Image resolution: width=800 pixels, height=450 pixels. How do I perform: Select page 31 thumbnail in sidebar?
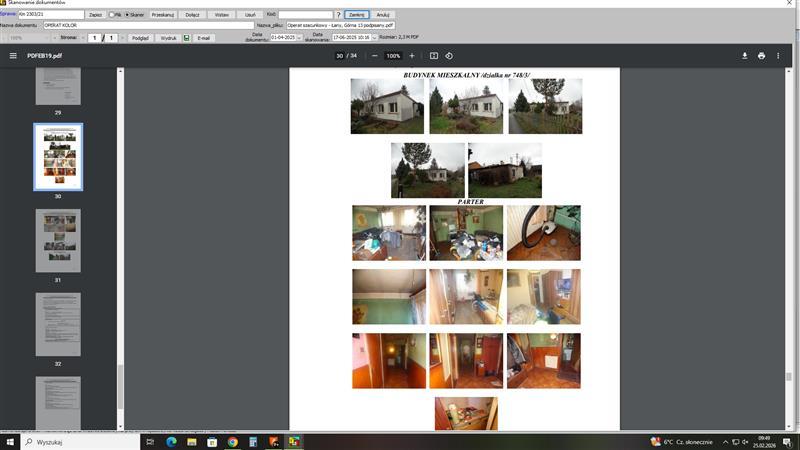coord(58,241)
